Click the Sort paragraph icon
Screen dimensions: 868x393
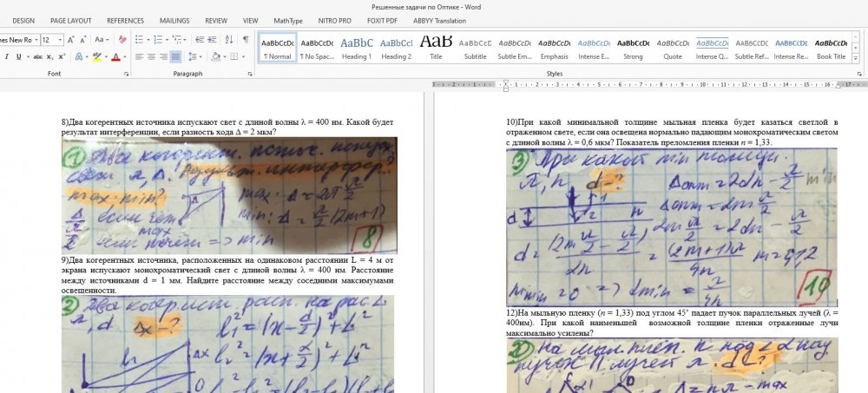coord(227,40)
